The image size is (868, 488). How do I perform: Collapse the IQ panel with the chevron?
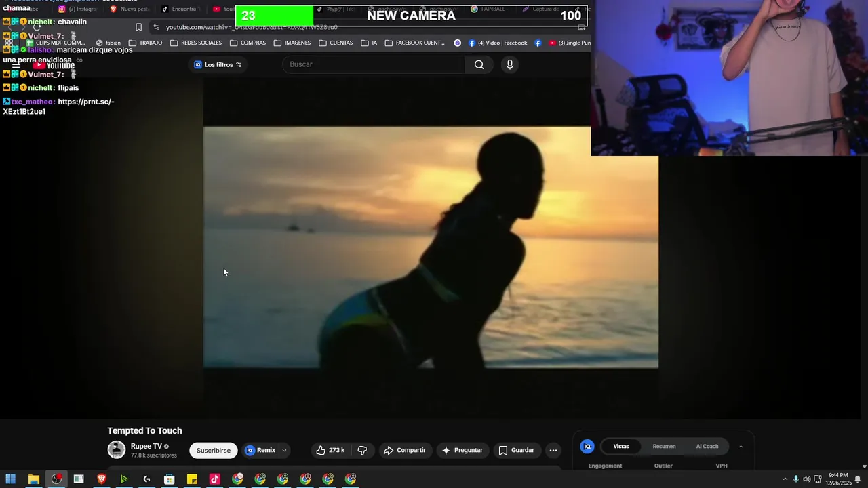741,447
